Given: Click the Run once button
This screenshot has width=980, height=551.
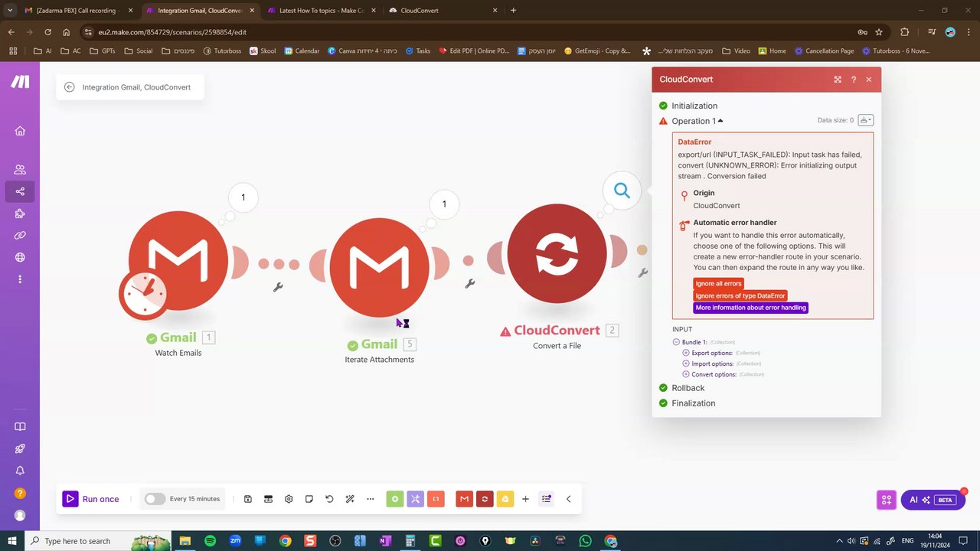Looking at the screenshot, I should [92, 499].
